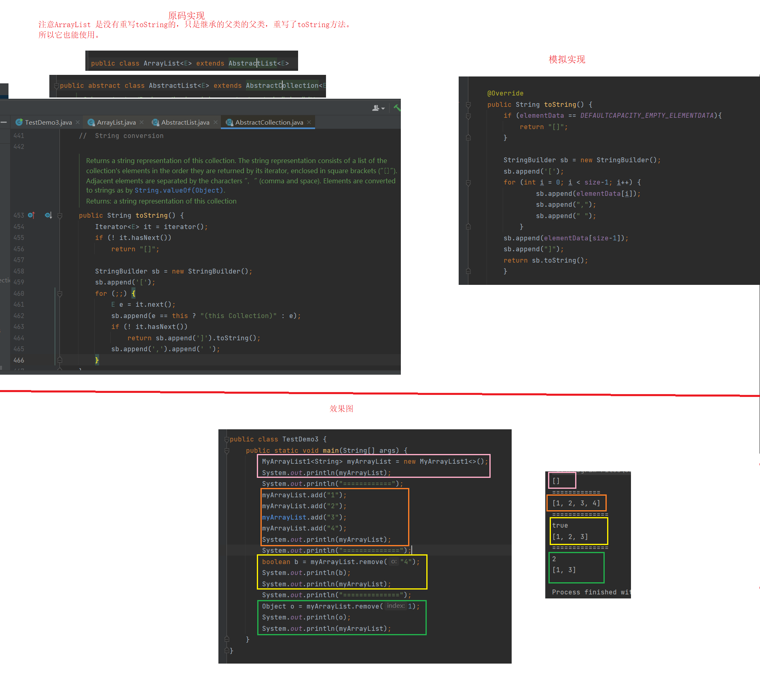The width and height of the screenshot is (760, 700).
Task: Close the ArrayList.java tab
Action: (142, 122)
